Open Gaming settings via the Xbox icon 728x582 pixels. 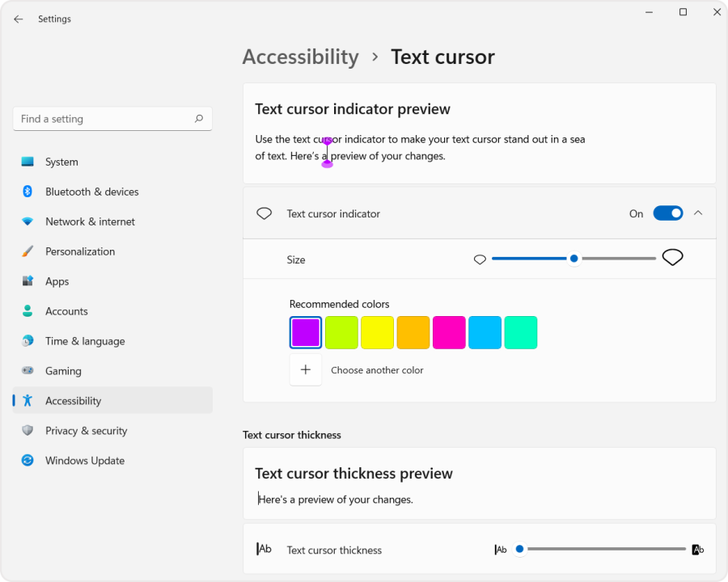(x=26, y=370)
